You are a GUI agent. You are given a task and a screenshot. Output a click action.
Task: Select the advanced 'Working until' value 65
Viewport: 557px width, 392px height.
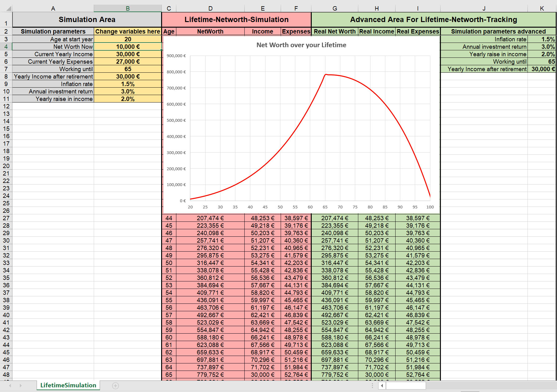[x=541, y=62]
